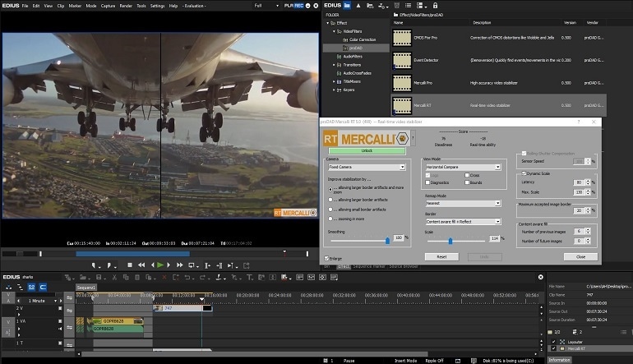633x364 pixels.
Task: Click the red Delete X icon in the timeline toolbar
Action: point(164,277)
